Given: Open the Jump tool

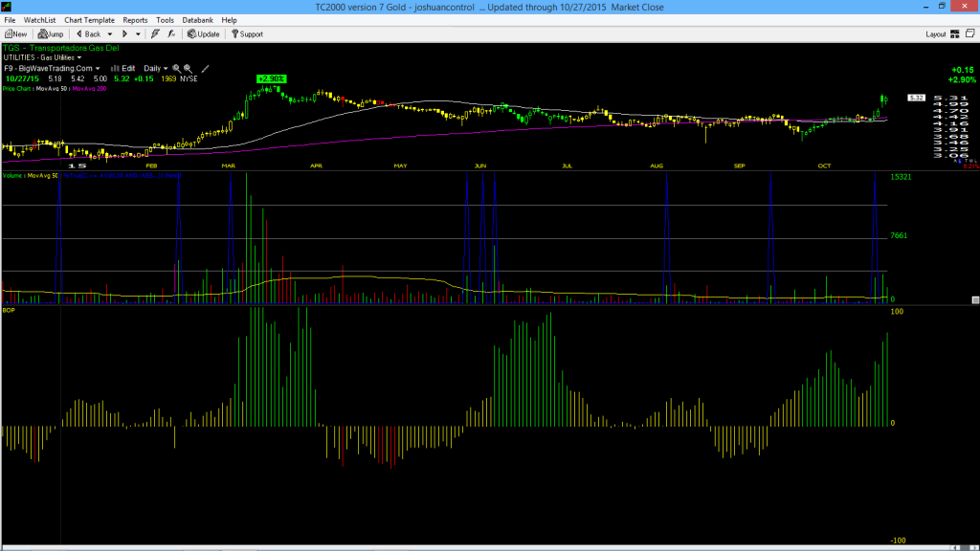Looking at the screenshot, I should [x=51, y=34].
